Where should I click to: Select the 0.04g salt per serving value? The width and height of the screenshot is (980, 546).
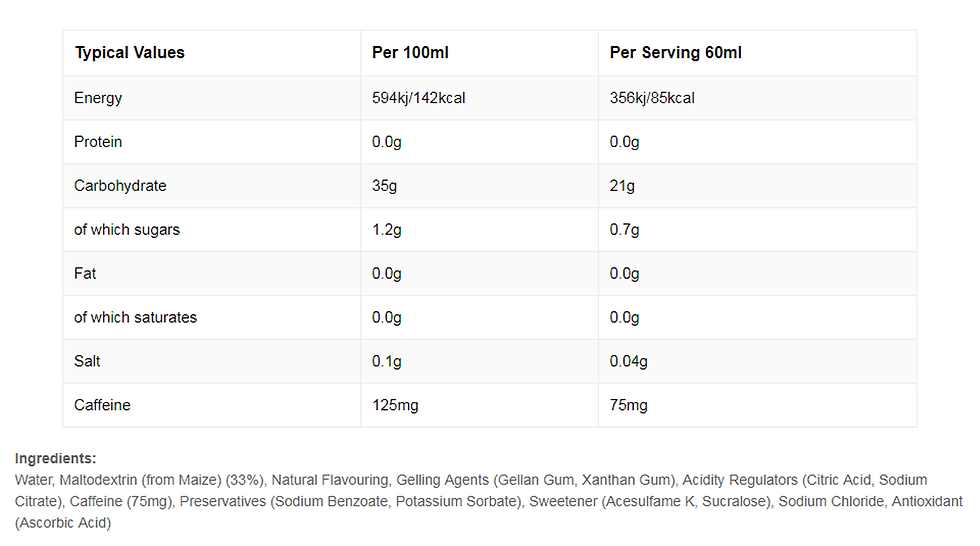point(629,361)
